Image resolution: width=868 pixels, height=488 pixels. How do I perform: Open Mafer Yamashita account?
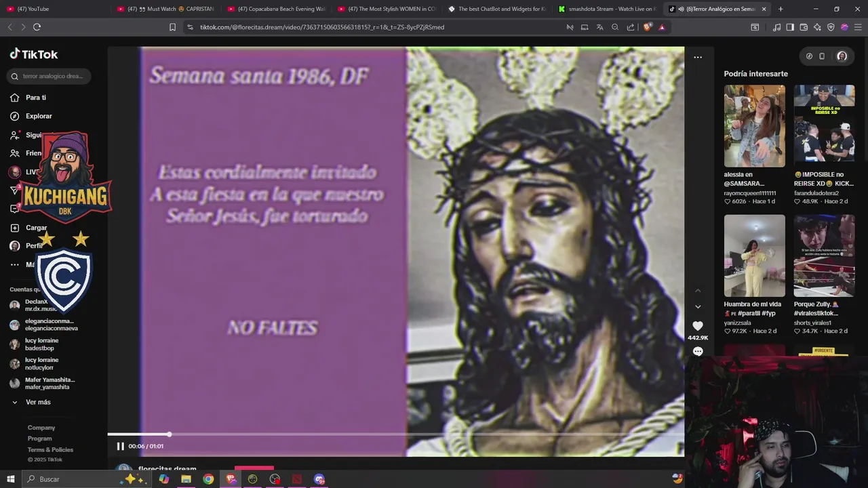point(42,383)
